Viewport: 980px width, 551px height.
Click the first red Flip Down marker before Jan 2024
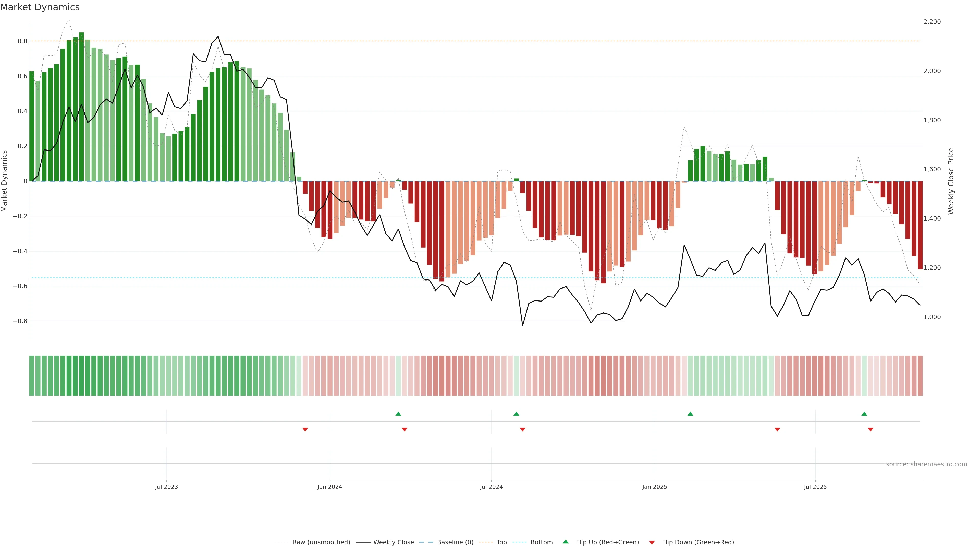(x=305, y=429)
